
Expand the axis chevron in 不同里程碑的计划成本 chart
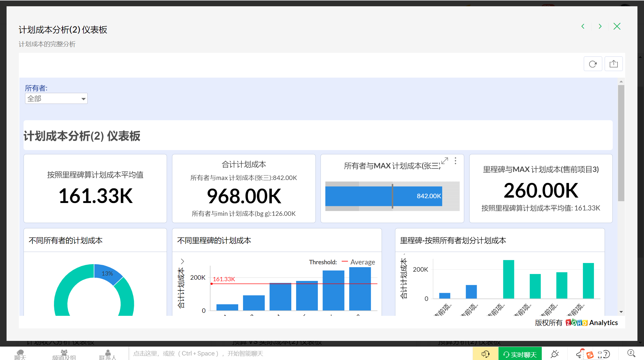pos(182,261)
